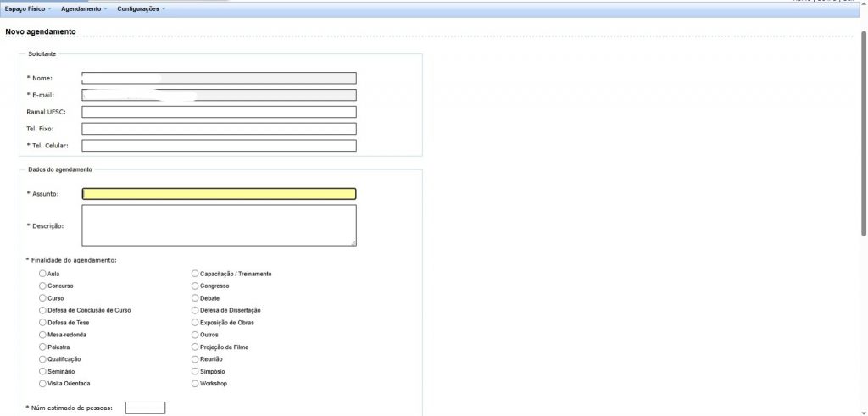
Task: Mark Seminário as the finalidade
Action: (43, 372)
